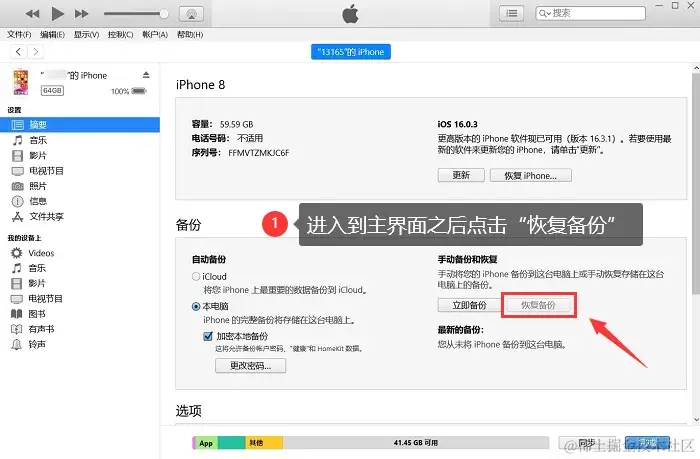Open the 编辑(E) menu

[52, 34]
